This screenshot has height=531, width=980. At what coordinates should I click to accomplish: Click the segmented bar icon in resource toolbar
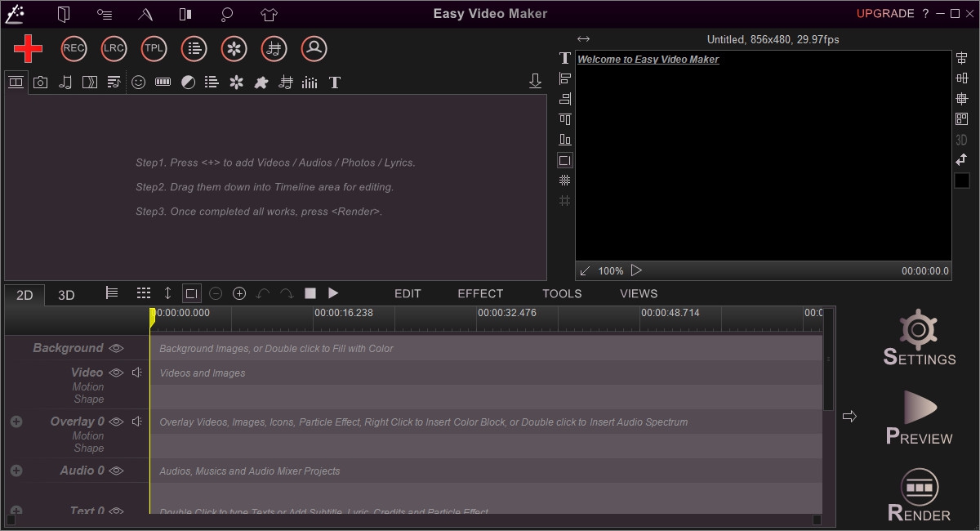[x=163, y=82]
